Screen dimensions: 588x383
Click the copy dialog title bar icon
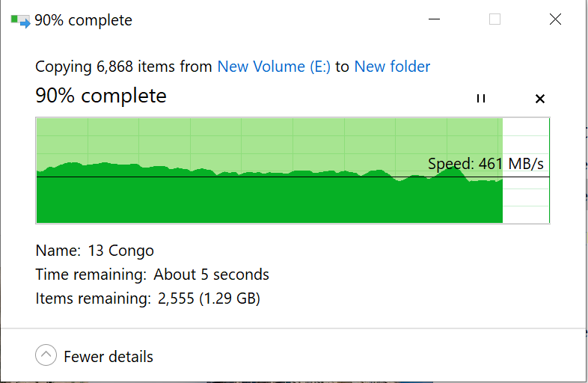(x=20, y=21)
